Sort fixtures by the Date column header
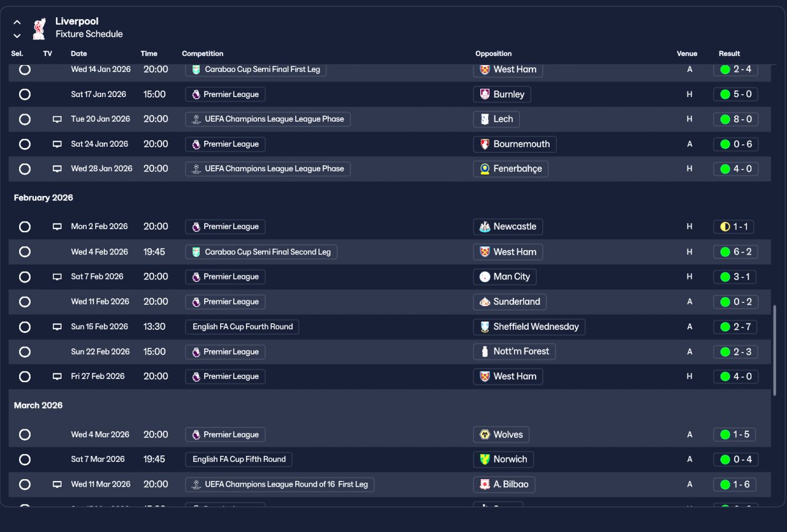The image size is (787, 532). [x=79, y=54]
